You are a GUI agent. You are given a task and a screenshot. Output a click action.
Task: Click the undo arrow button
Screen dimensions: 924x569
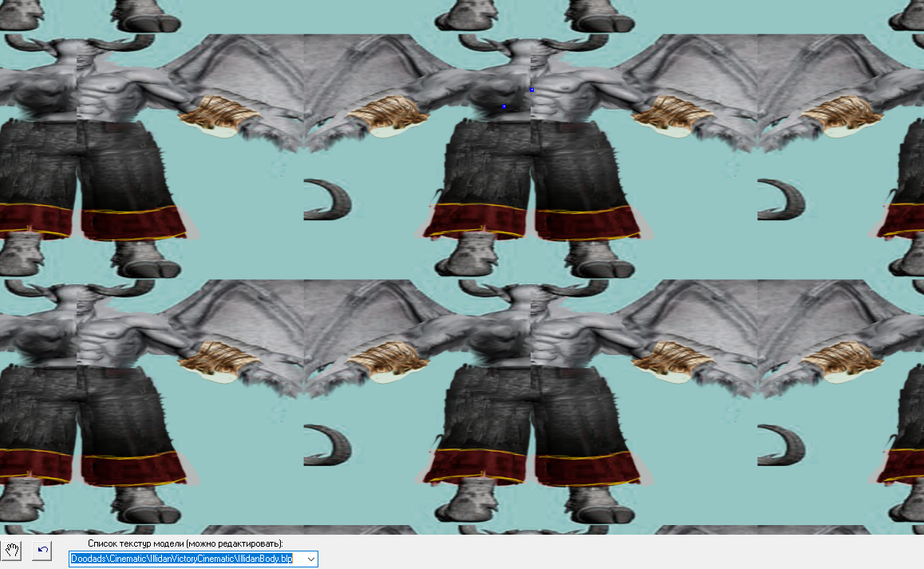click(x=42, y=551)
